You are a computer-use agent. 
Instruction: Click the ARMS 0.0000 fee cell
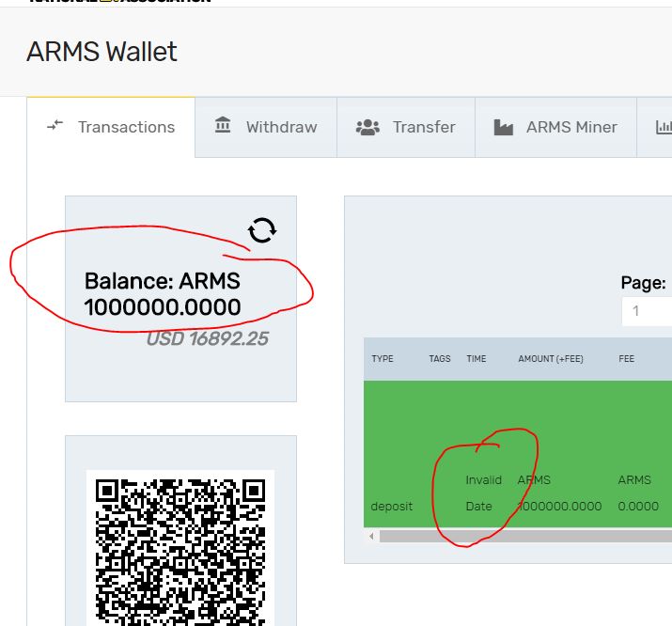coord(638,493)
